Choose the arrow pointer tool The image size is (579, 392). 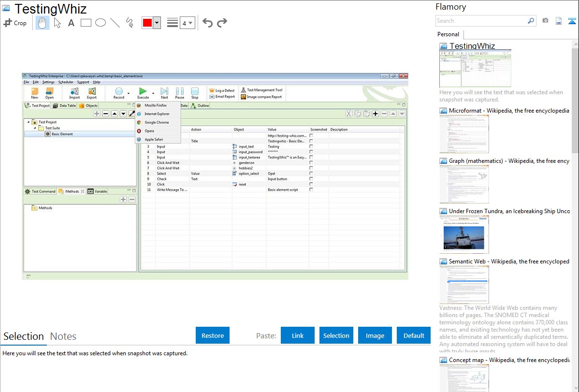(57, 23)
